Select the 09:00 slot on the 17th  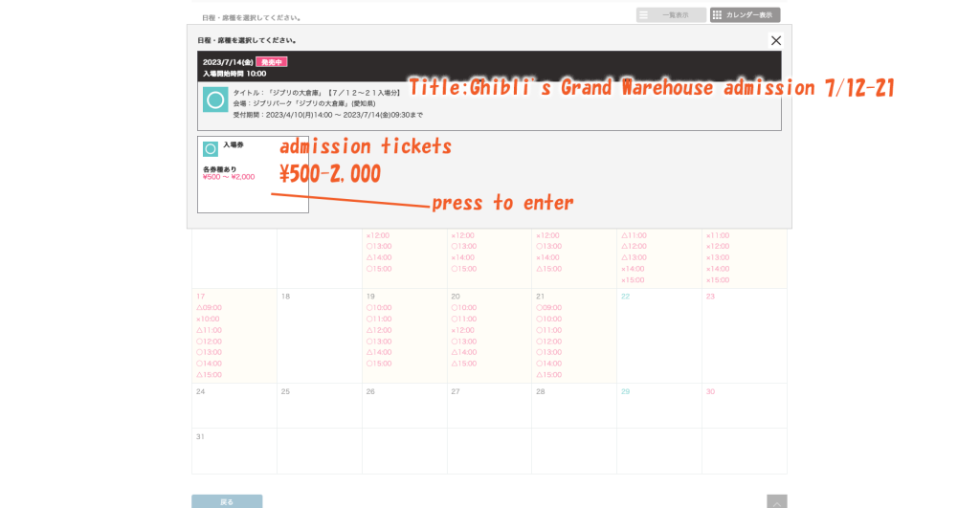click(209, 308)
